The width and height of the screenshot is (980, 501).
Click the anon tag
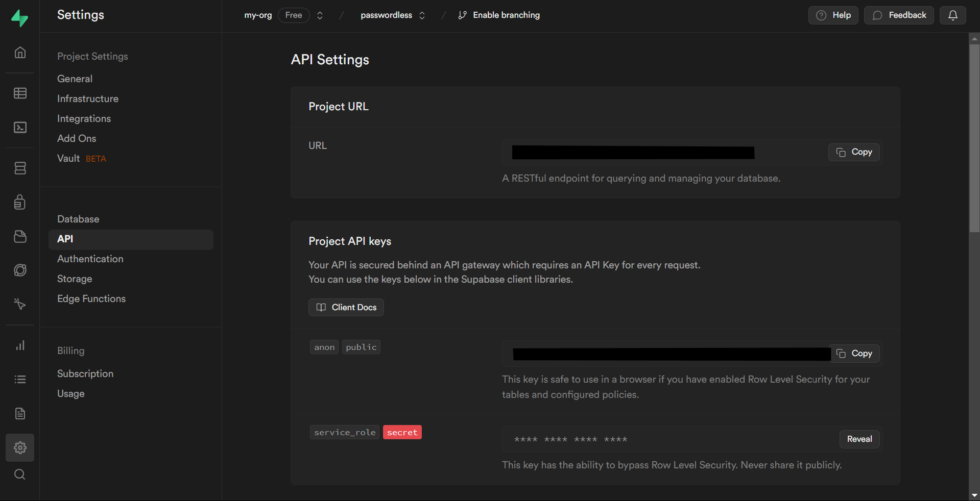coord(324,347)
